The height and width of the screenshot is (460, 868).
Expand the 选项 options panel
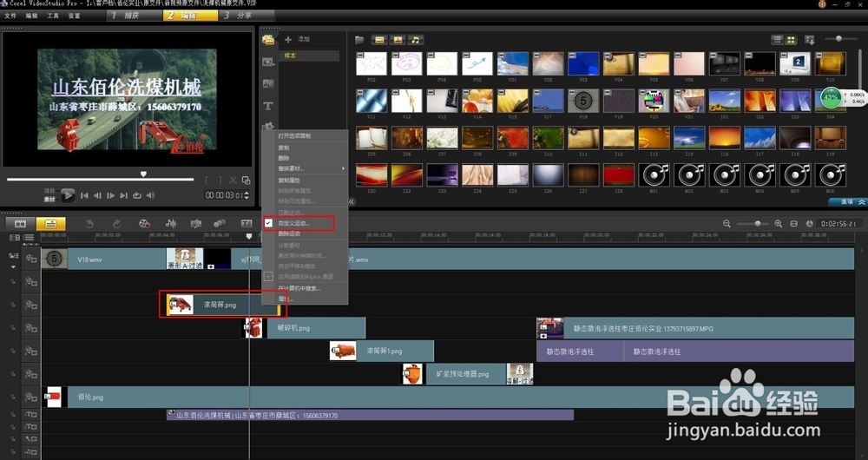tap(846, 201)
